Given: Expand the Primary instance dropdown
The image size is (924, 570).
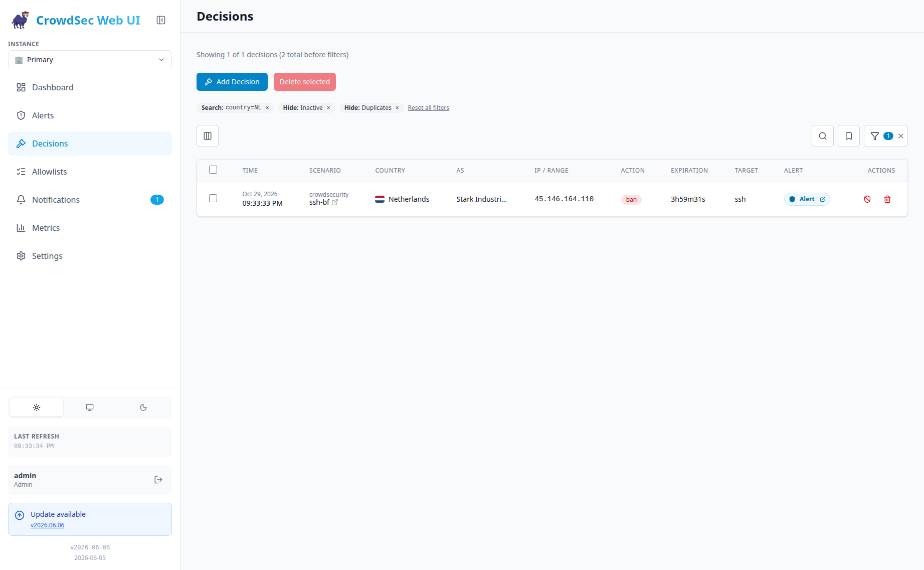Looking at the screenshot, I should click(90, 60).
